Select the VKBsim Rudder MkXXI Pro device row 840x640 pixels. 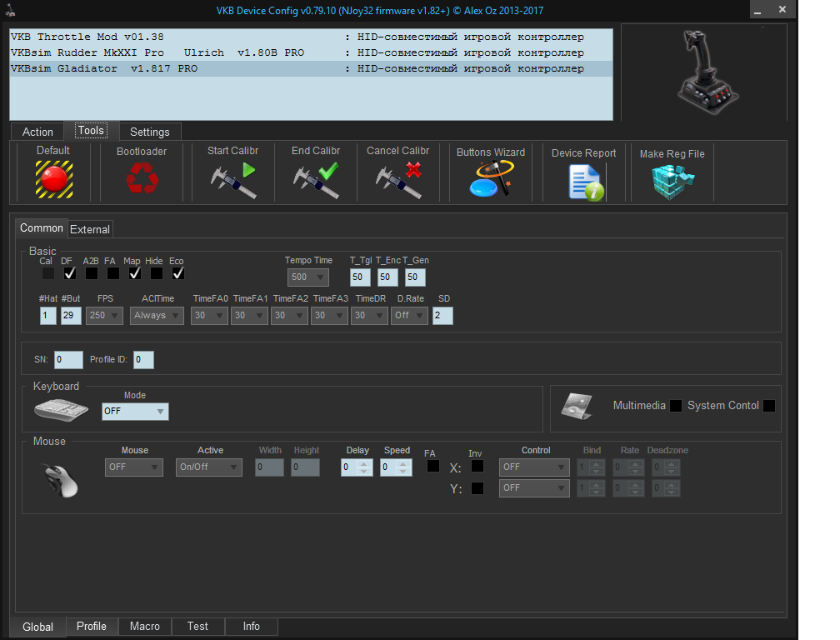click(x=312, y=52)
